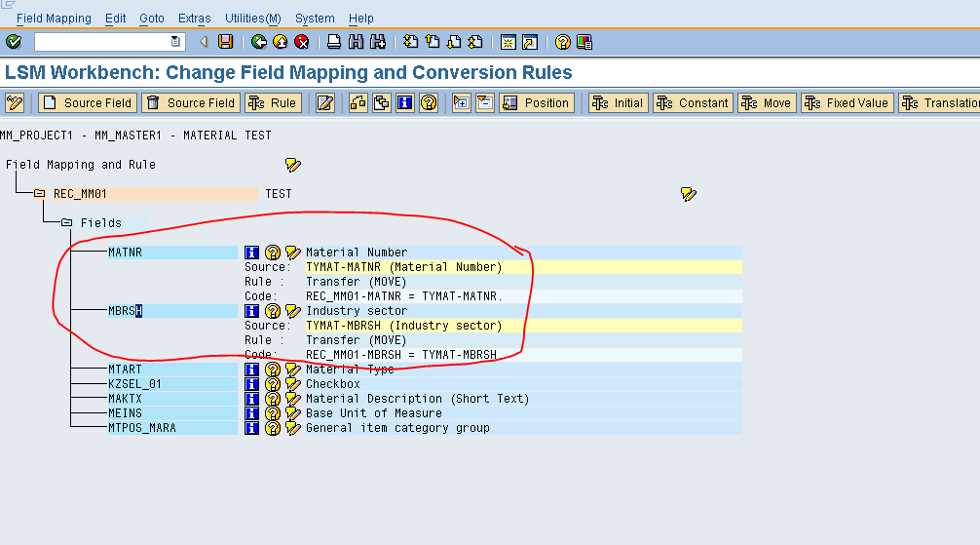Click into the command input field
980x545 pixels.
[102, 42]
